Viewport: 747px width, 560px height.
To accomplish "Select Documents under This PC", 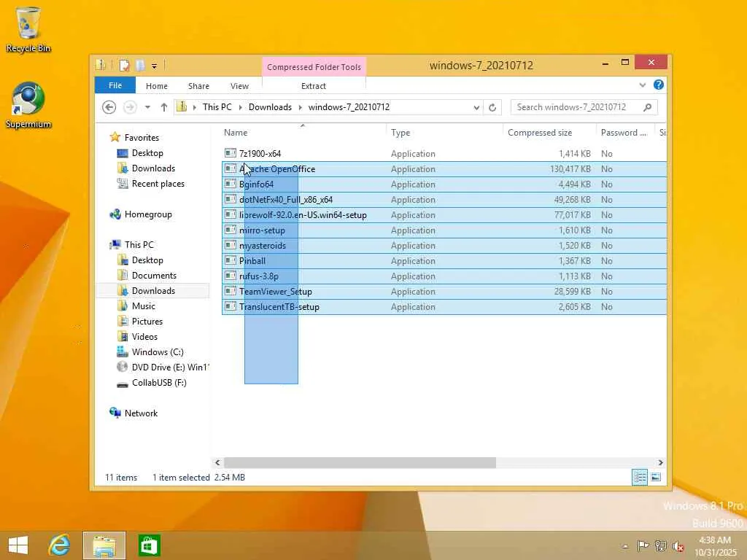I will pos(154,275).
